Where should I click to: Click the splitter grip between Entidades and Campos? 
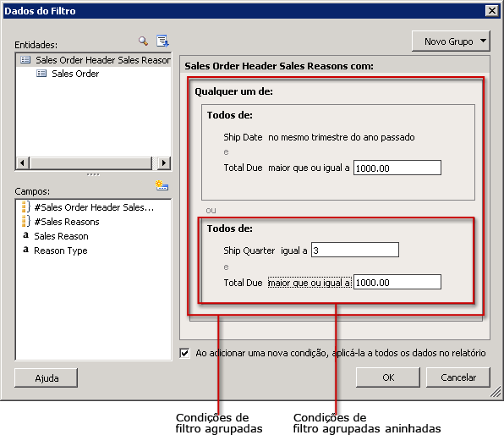93,174
